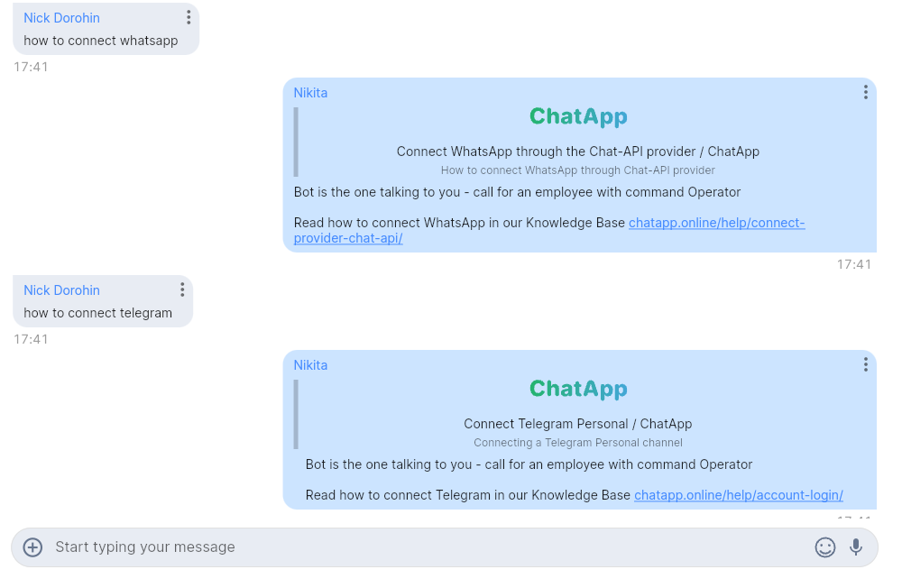Open three-dot menu on Nikita's Telegram reply
The width and height of the screenshot is (902, 588).
coord(865,365)
